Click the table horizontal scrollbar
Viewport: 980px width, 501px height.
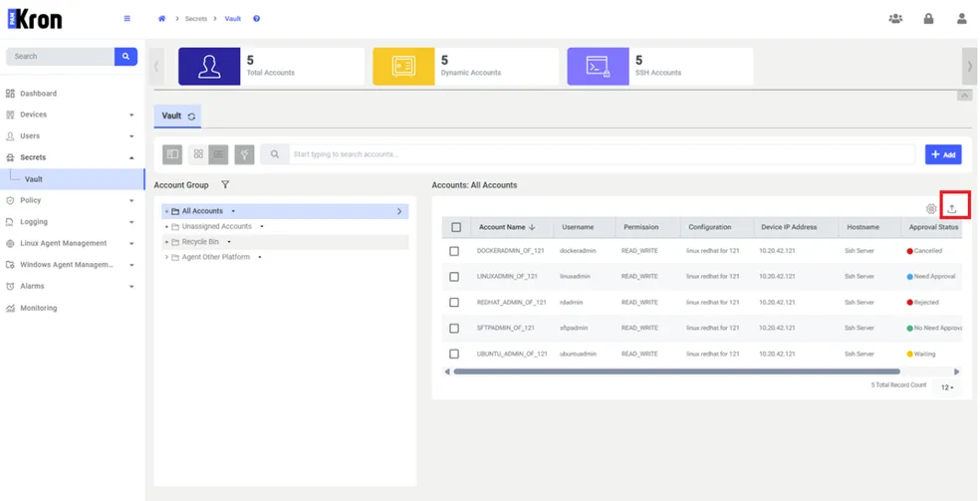pos(677,372)
